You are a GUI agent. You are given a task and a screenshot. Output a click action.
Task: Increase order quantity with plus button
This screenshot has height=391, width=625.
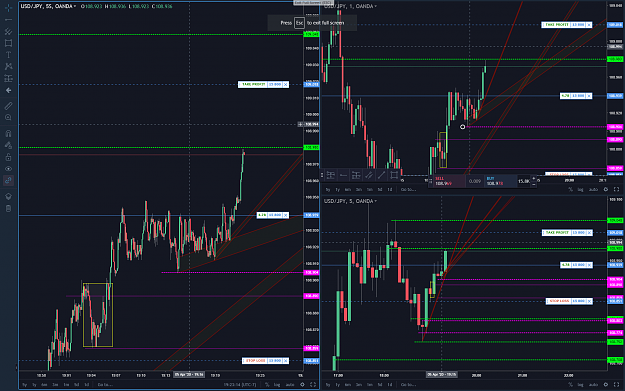[x=534, y=179]
